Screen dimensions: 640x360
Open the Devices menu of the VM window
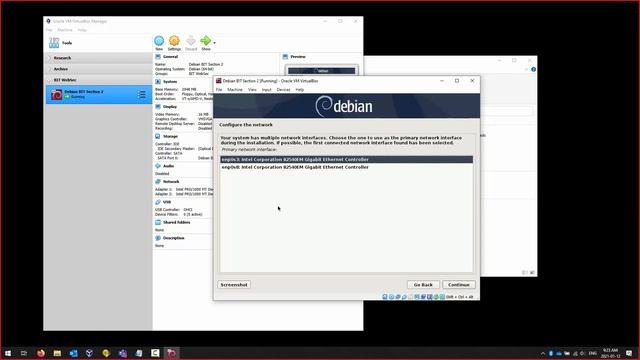(283, 90)
